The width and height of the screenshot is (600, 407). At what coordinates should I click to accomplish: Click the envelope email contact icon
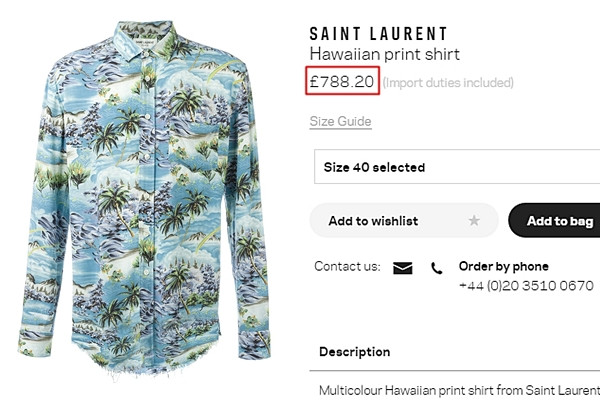pyautogui.click(x=403, y=268)
